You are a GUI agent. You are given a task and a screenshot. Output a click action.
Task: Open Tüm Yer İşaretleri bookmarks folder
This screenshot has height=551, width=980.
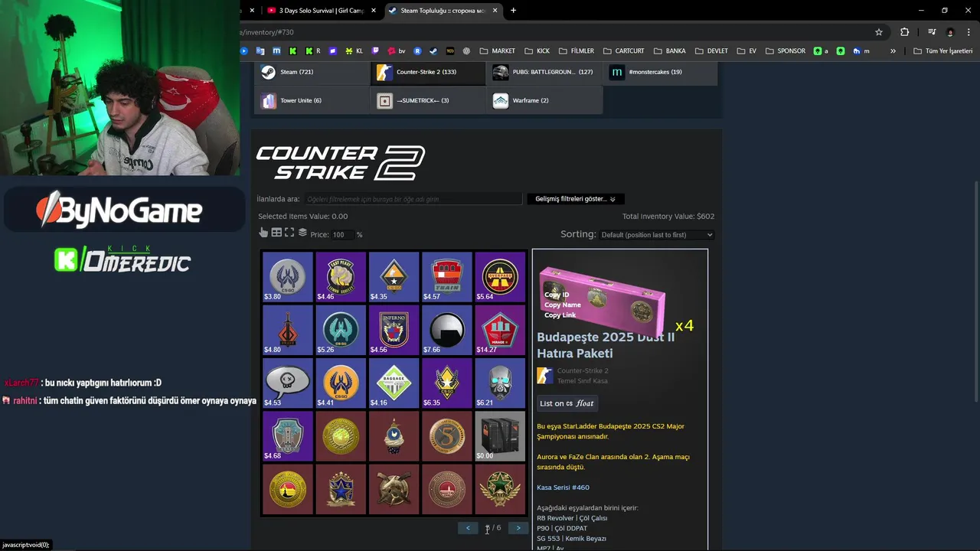pos(943,51)
